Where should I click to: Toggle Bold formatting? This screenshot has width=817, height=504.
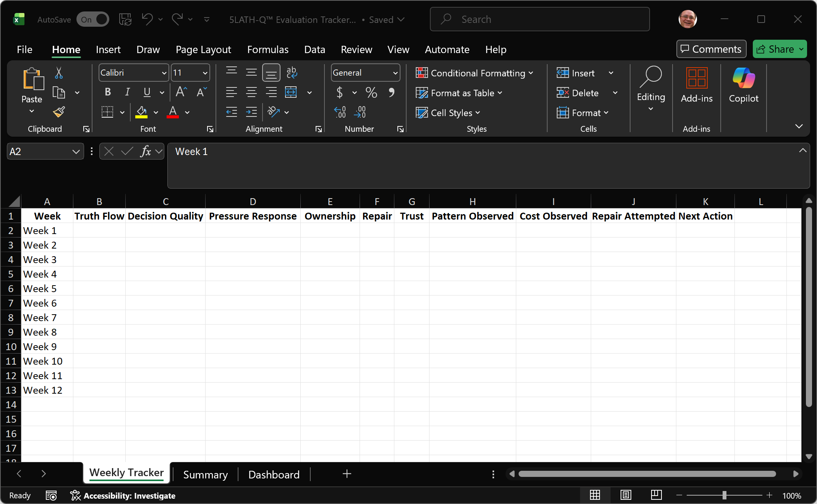click(108, 92)
